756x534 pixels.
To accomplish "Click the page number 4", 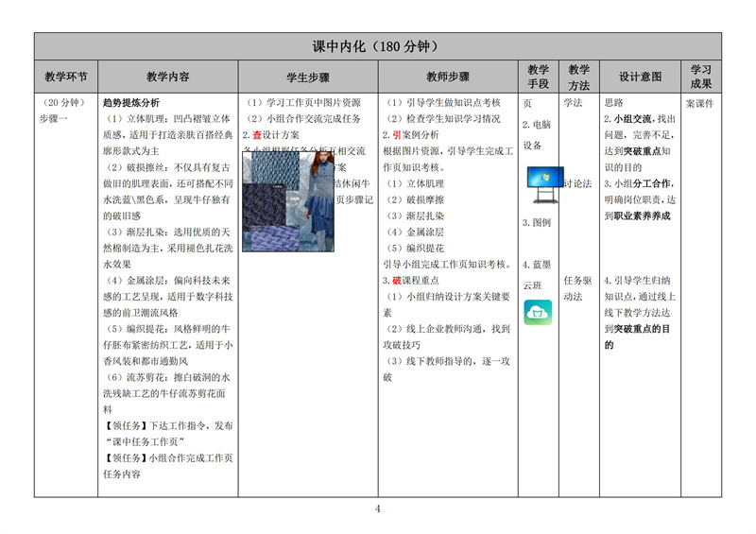I will coord(377,508).
